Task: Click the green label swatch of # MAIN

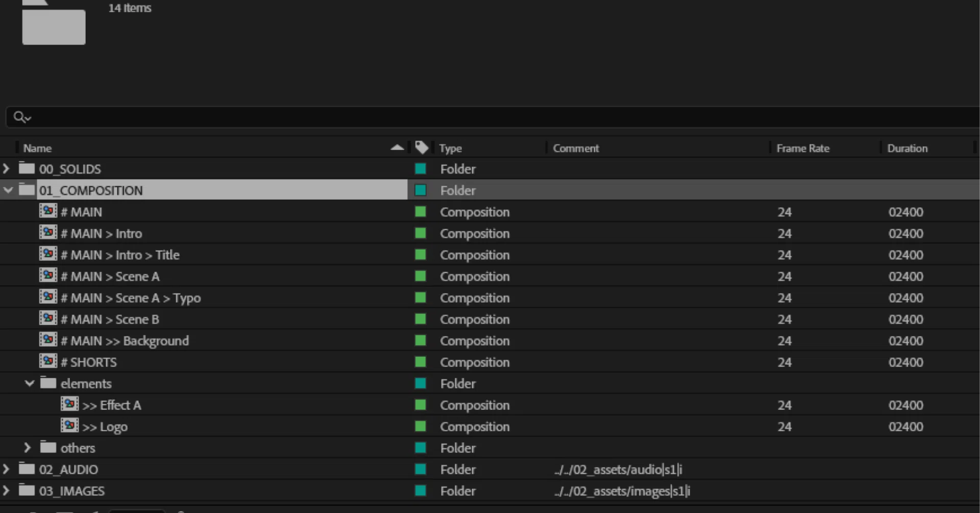Action: [x=421, y=211]
